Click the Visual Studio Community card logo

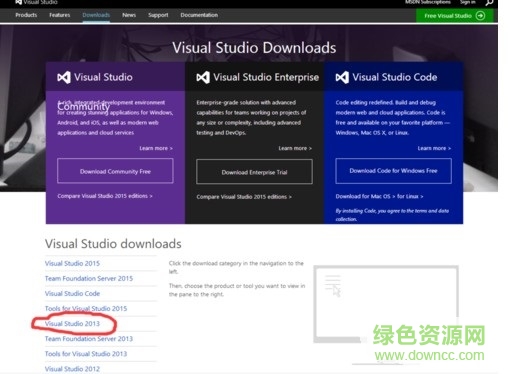coord(64,77)
